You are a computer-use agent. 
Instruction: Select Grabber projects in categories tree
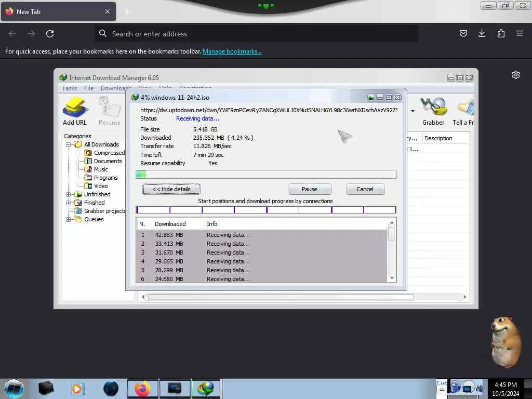(100, 211)
